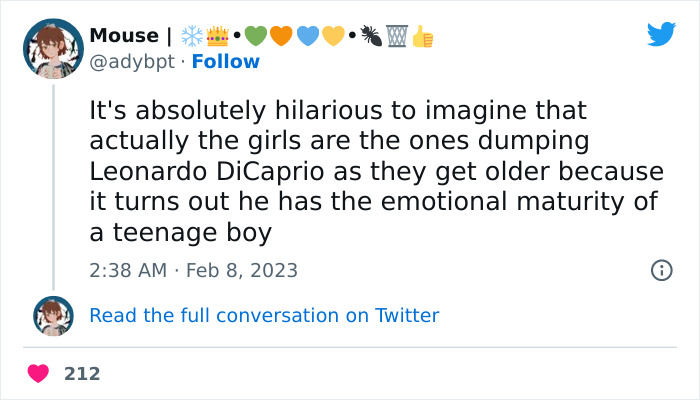Click the display name "Mouse"
The image size is (700, 400).
[x=124, y=36]
